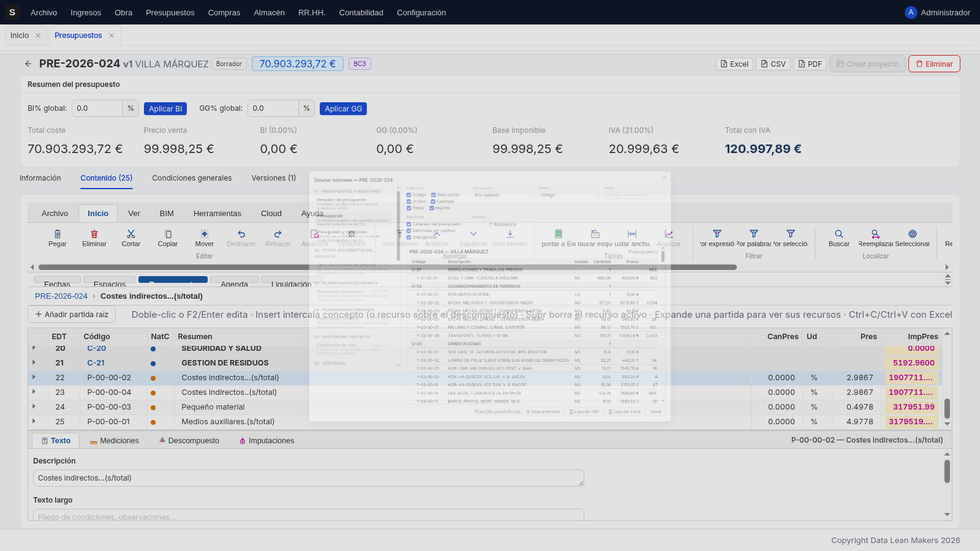The height and width of the screenshot is (551, 980).
Task: Select the Mover tool icon
Action: click(205, 234)
